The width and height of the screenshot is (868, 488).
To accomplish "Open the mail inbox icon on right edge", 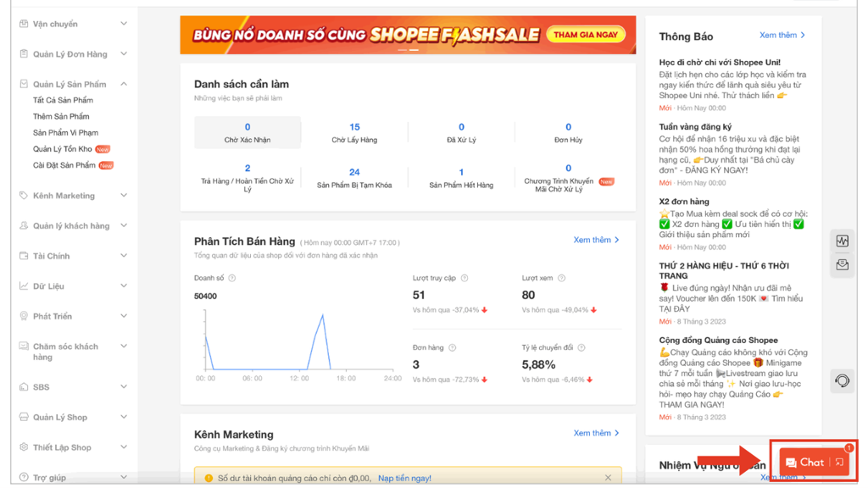I will click(x=842, y=265).
